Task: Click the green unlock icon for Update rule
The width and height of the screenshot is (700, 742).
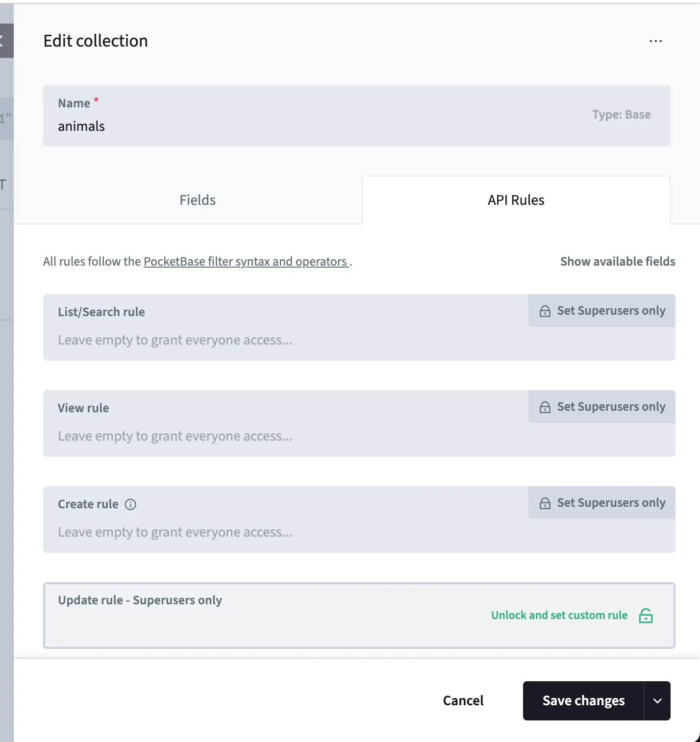Action: (646, 616)
